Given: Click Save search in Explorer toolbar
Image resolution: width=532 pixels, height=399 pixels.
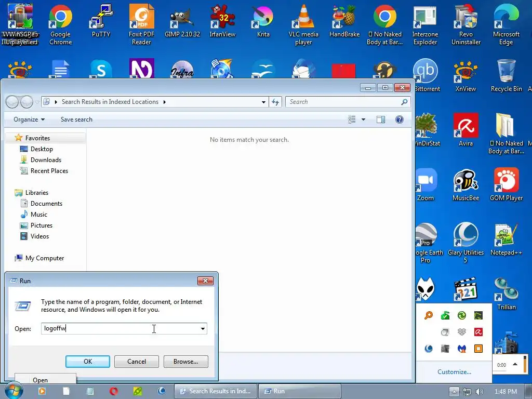Looking at the screenshot, I should [76, 119].
